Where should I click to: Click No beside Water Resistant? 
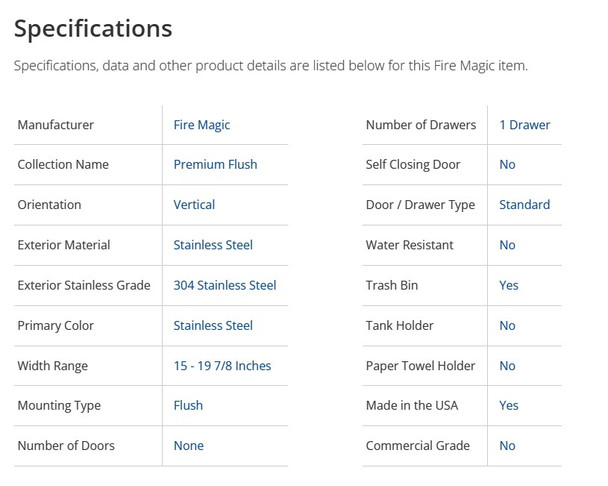pyautogui.click(x=507, y=245)
